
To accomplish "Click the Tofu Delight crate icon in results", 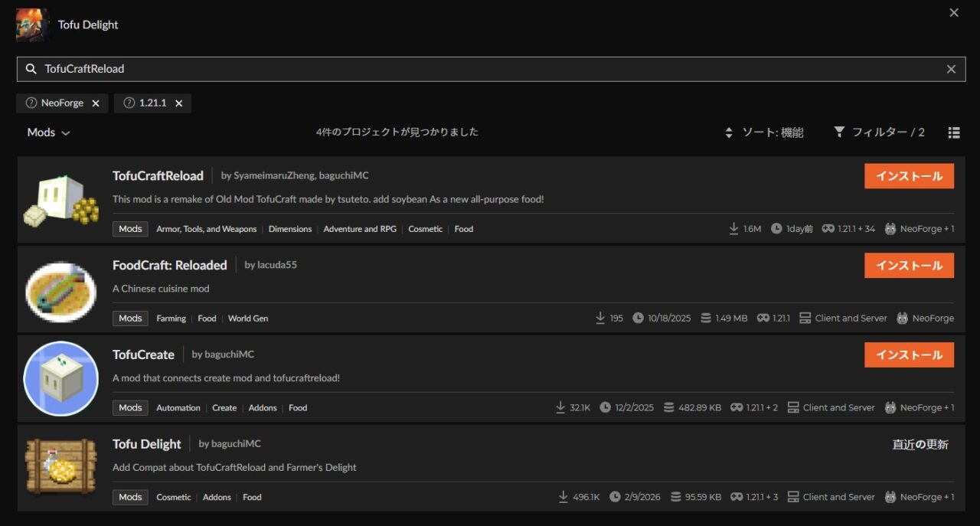I will (x=60, y=467).
